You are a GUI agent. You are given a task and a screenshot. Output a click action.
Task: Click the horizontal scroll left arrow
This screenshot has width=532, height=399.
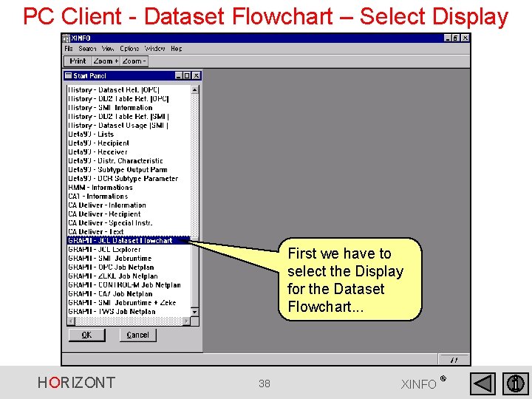click(71, 321)
